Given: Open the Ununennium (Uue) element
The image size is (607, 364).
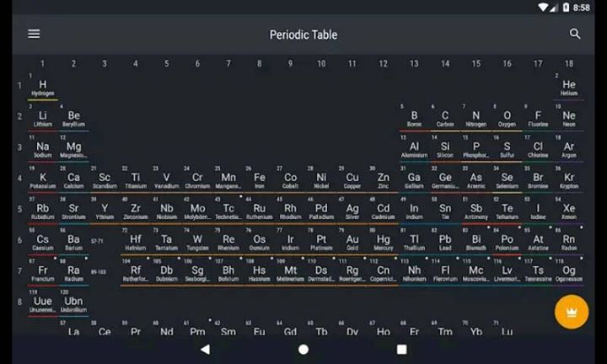Looking at the screenshot, I should pos(42,303).
